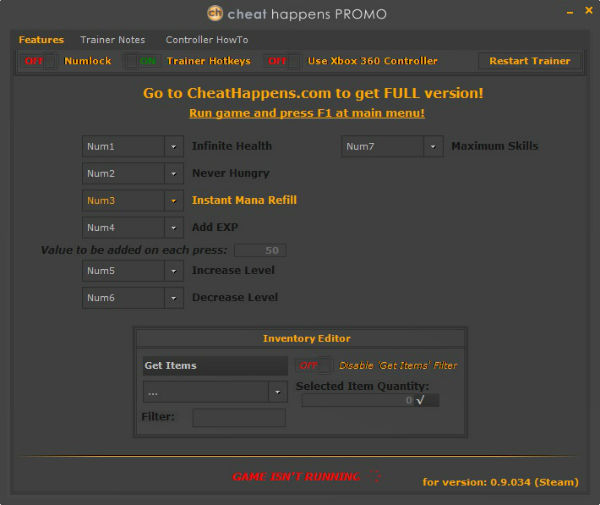600x505 pixels.
Task: Minimize the trainer window
Action: pos(570,13)
